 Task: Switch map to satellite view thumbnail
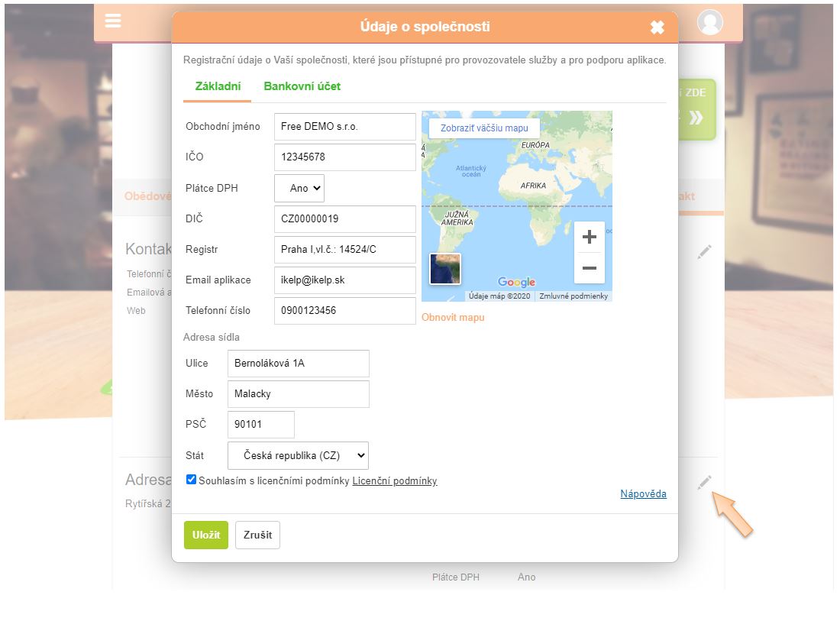point(445,269)
